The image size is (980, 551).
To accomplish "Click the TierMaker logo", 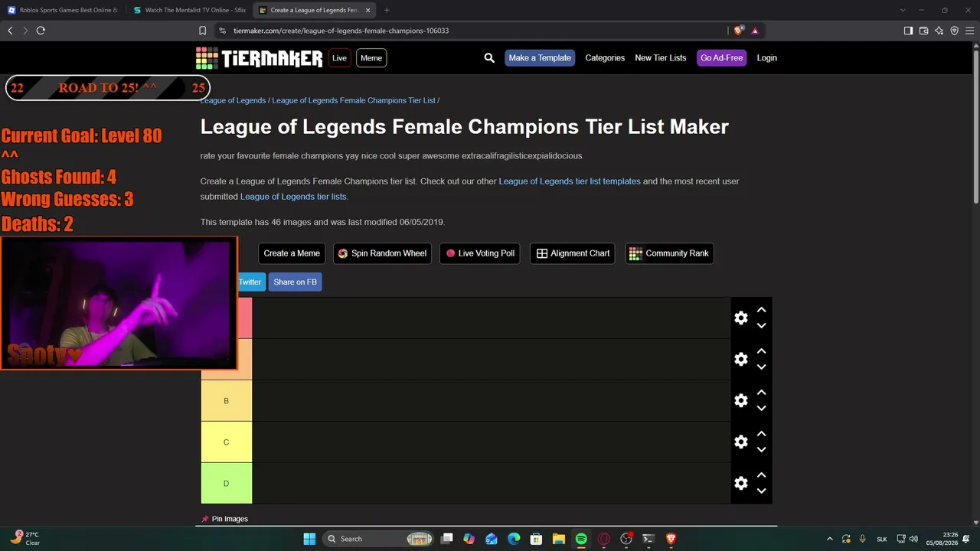I will click(260, 58).
